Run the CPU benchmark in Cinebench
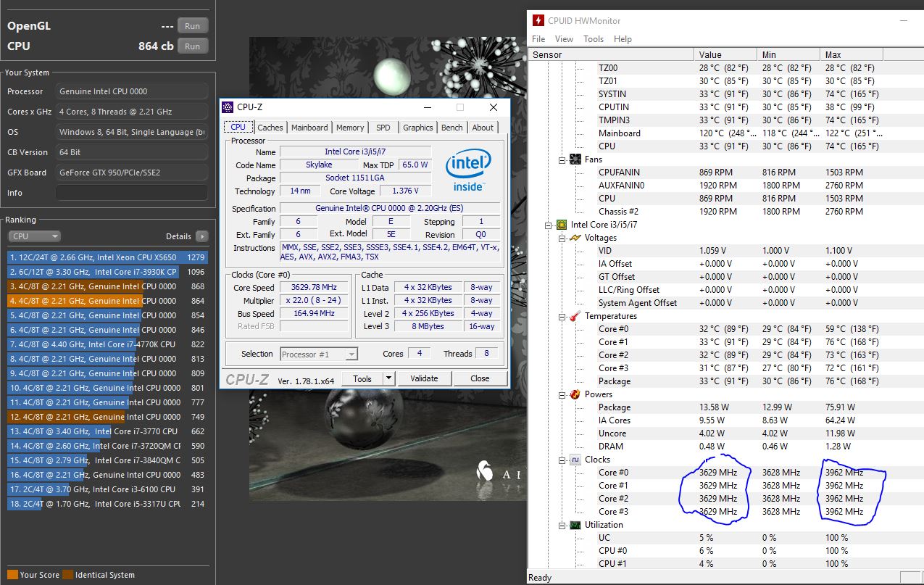924x585 pixels. coord(193,46)
